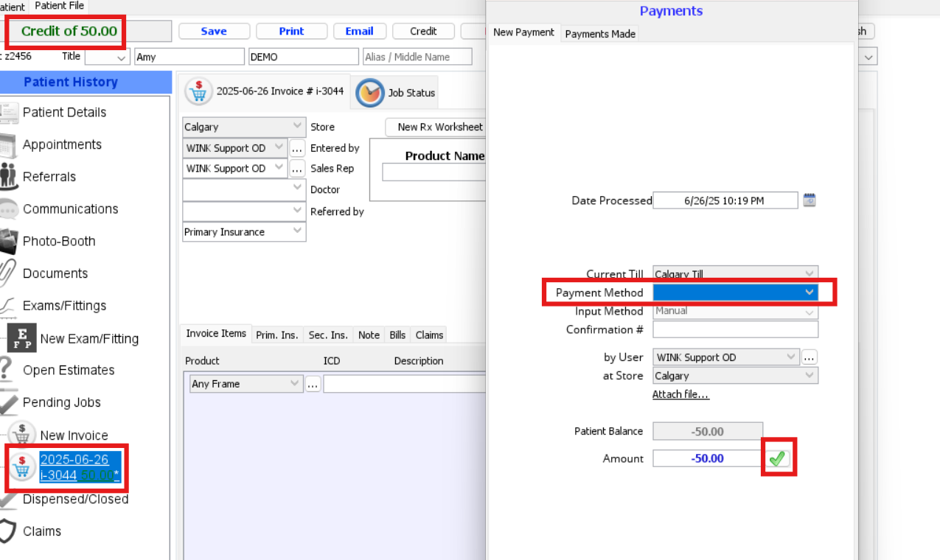Click the Save button
The height and width of the screenshot is (560, 940).
[214, 31]
